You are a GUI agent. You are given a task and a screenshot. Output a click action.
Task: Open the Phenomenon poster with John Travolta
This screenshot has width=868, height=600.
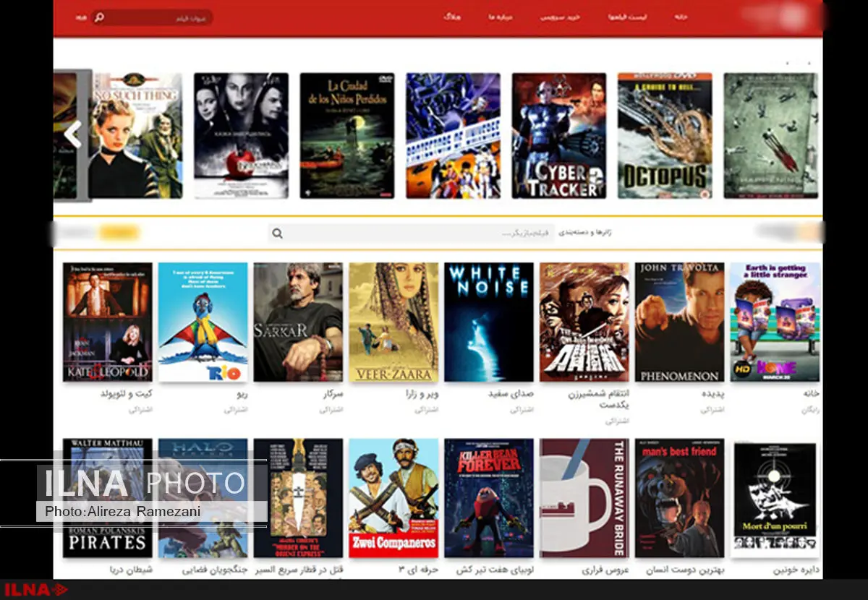click(x=679, y=322)
